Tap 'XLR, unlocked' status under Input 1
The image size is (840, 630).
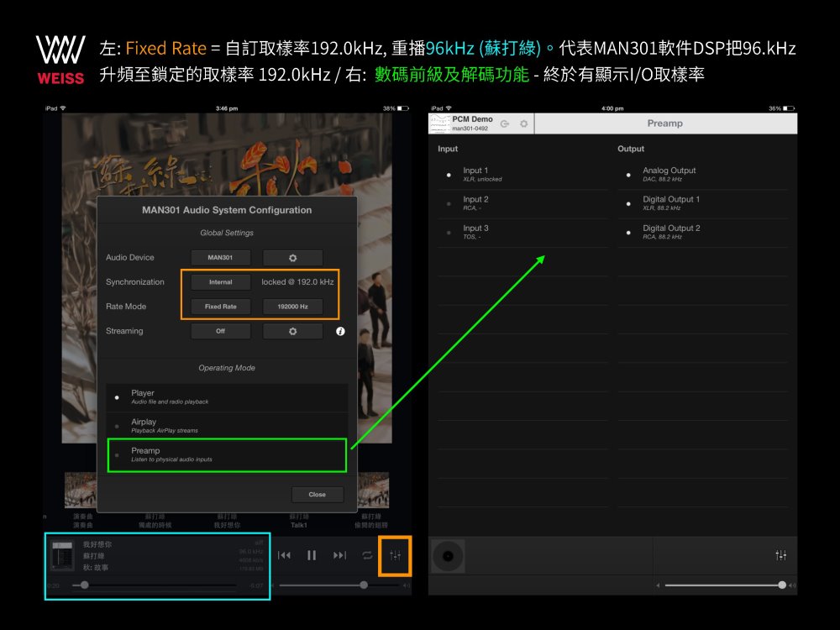(x=482, y=180)
